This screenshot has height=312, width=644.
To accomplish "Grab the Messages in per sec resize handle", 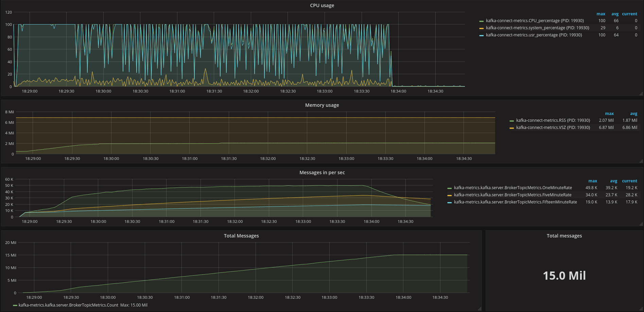I will click(641, 224).
